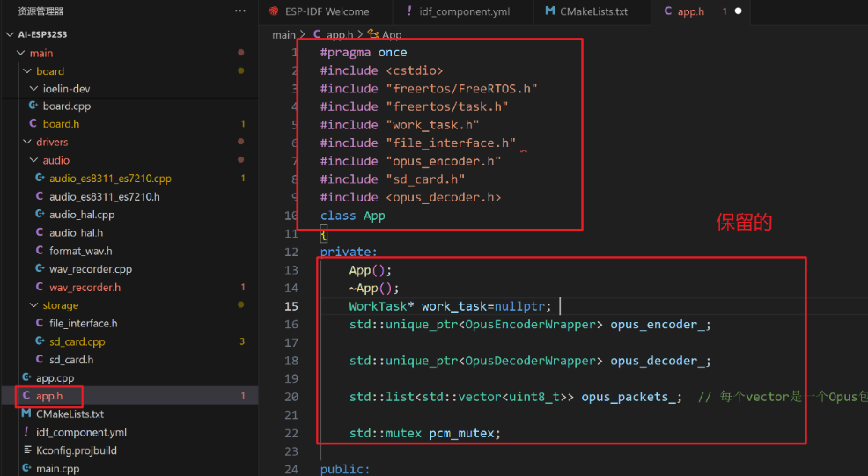This screenshot has height=476, width=868.
Task: Open app.cpp in the explorer
Action: click(55, 378)
